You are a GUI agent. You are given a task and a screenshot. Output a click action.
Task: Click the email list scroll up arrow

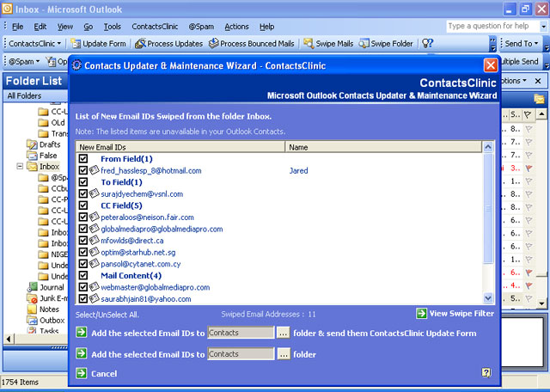point(488,147)
